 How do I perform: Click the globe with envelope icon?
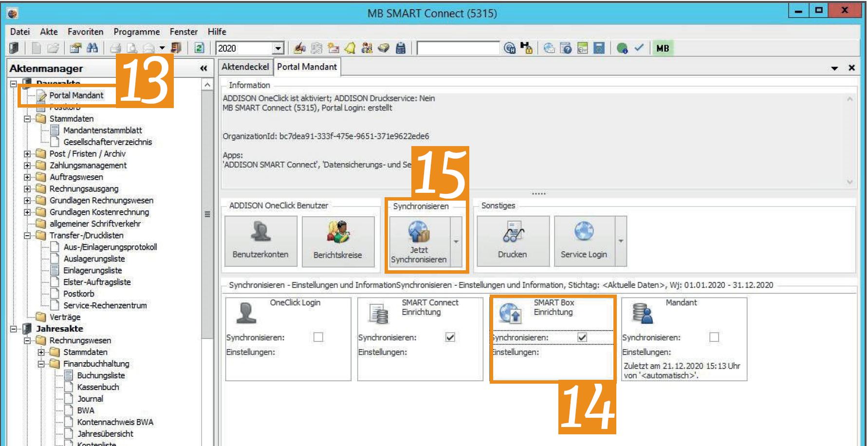(x=549, y=48)
